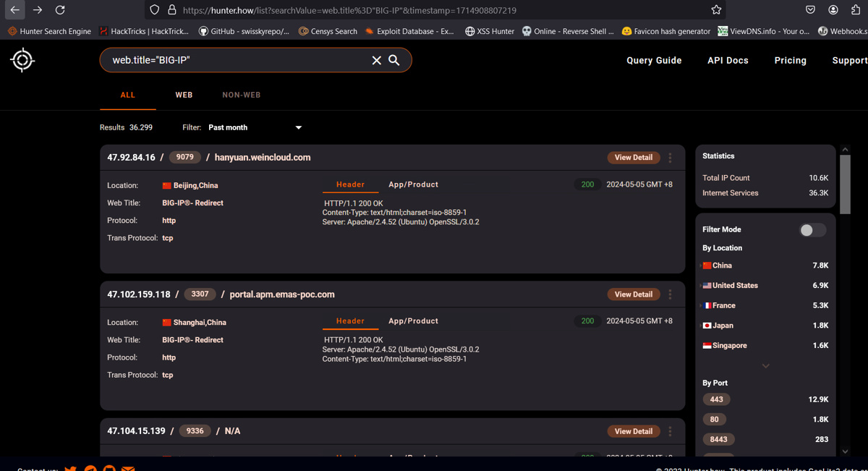Viewport: 868px width, 471px height.
Task: View Detail for 47.102.159.118
Action: pos(634,294)
